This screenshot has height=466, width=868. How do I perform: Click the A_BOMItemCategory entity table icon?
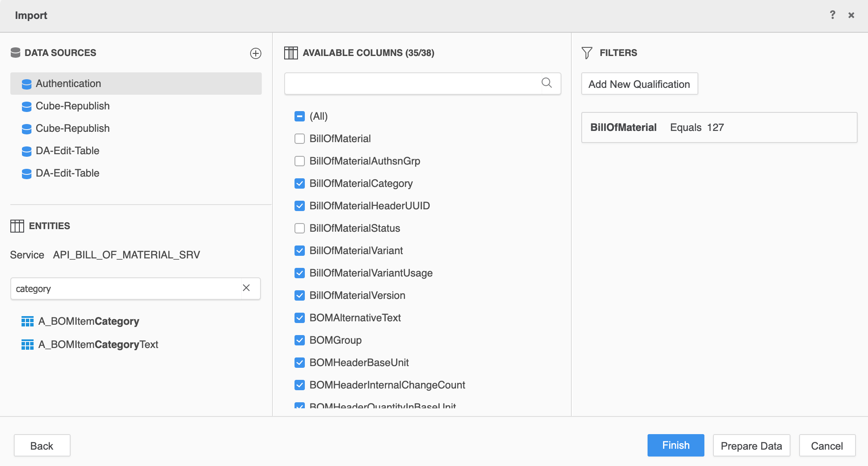(27, 321)
